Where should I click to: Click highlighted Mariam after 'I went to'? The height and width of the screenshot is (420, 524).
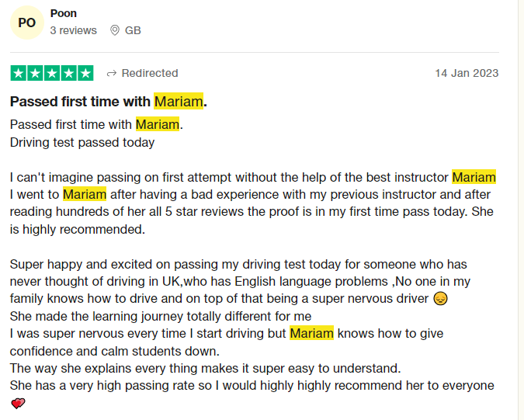coord(85,194)
